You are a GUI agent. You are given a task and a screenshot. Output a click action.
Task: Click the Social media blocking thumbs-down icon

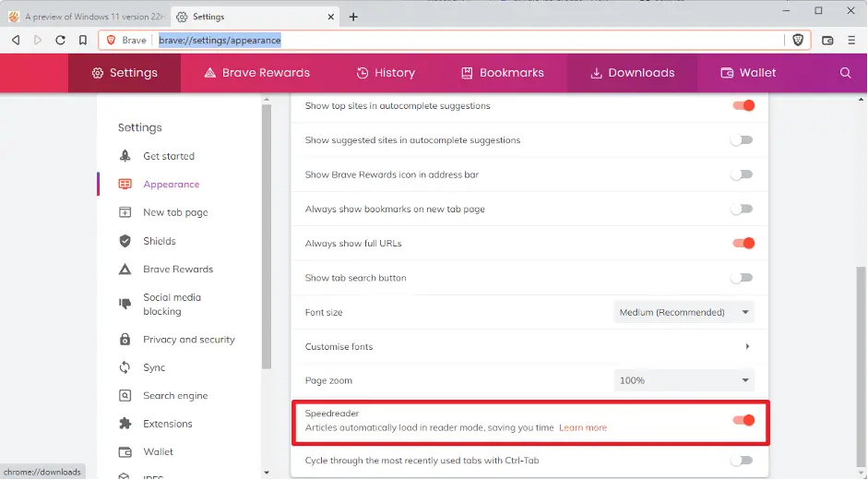click(125, 304)
